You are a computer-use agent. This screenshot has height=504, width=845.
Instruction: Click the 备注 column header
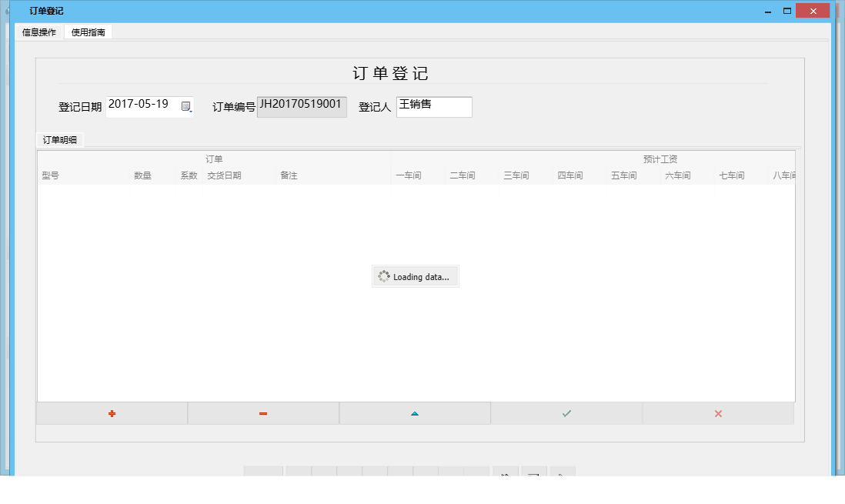point(289,175)
